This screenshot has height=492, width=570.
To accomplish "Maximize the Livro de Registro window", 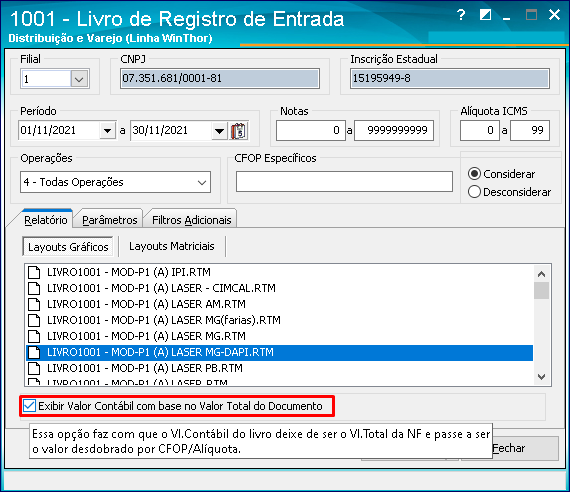I will [531, 15].
